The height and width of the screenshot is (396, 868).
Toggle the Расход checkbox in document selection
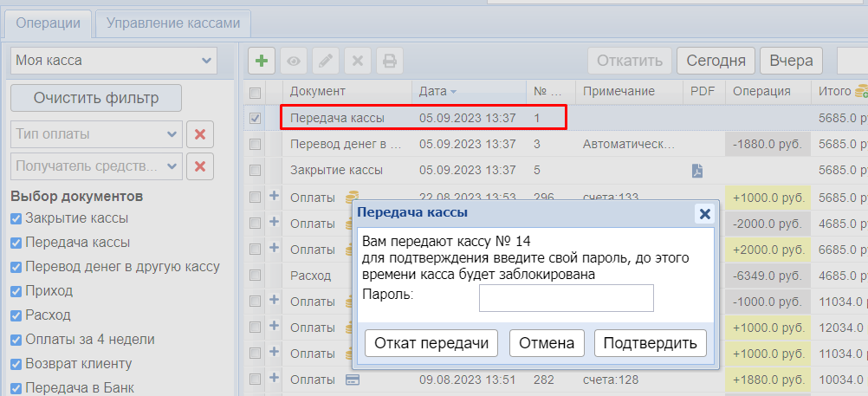click(x=16, y=315)
